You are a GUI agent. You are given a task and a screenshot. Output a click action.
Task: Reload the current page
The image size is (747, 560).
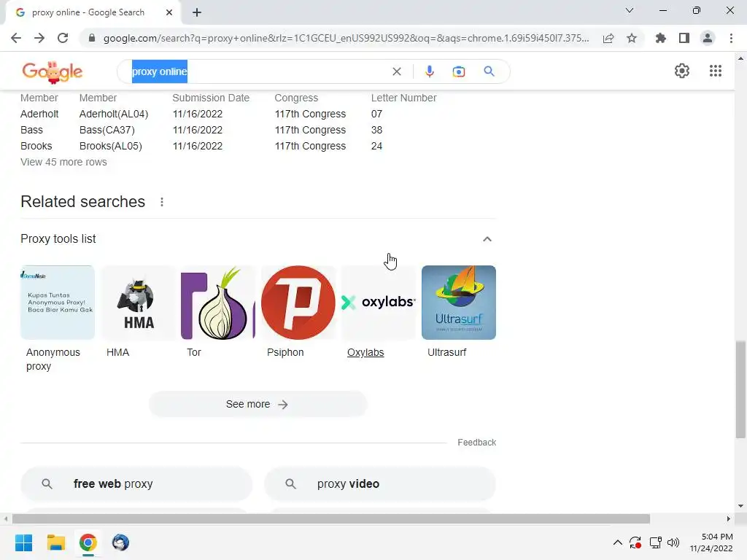coord(63,38)
